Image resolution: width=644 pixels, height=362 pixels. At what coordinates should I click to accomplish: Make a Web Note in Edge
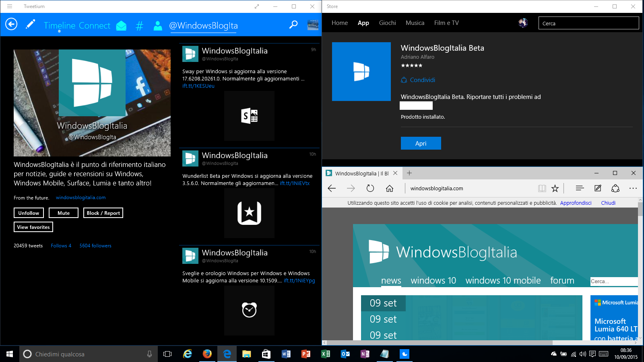(598, 188)
